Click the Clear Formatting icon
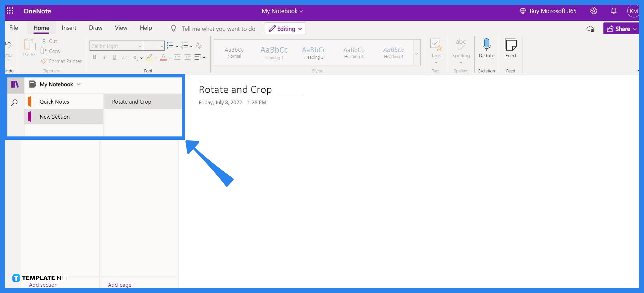 coord(199,46)
